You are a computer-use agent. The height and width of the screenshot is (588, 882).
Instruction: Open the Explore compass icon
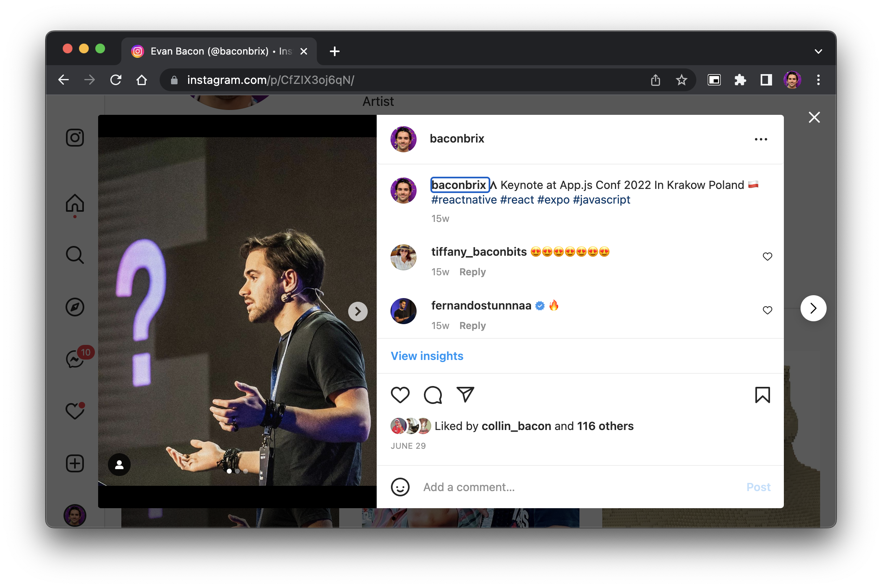click(75, 307)
